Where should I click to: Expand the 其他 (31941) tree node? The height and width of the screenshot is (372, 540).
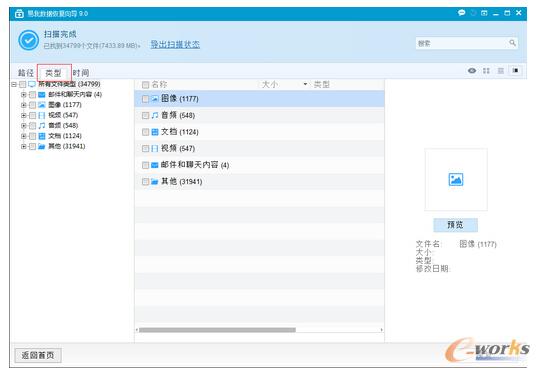[x=23, y=146]
